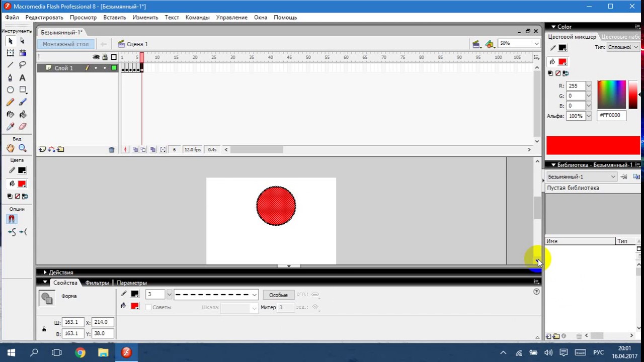Click the Insert Layer icon
This screenshot has width=644, height=362.
tap(42, 149)
